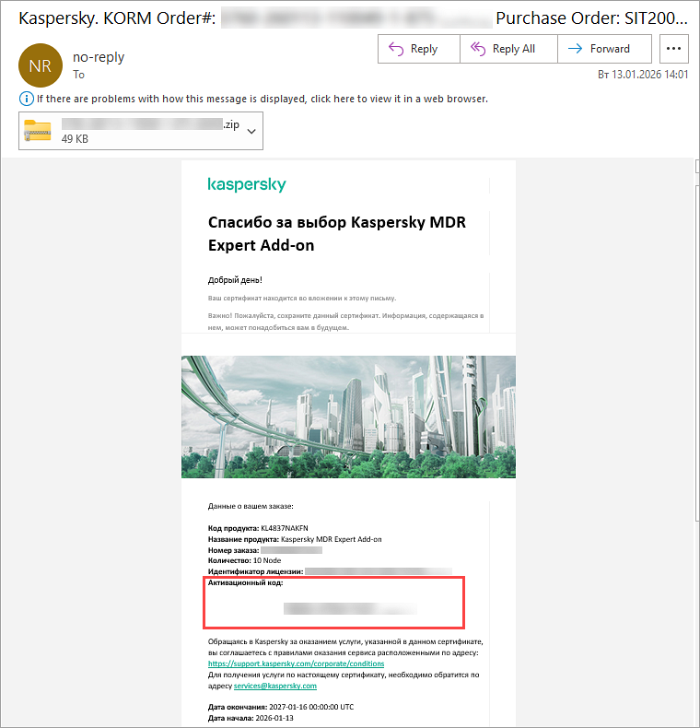Screen dimensions: 700x728
Task: Open the support.kaspersky.com conditions link
Action: tap(297, 663)
